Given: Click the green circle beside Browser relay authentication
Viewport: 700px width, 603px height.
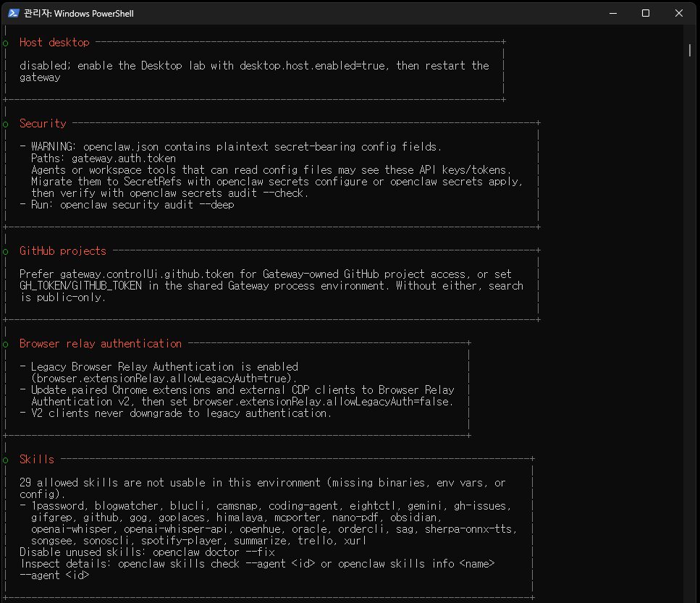Looking at the screenshot, I should pos(5,345).
